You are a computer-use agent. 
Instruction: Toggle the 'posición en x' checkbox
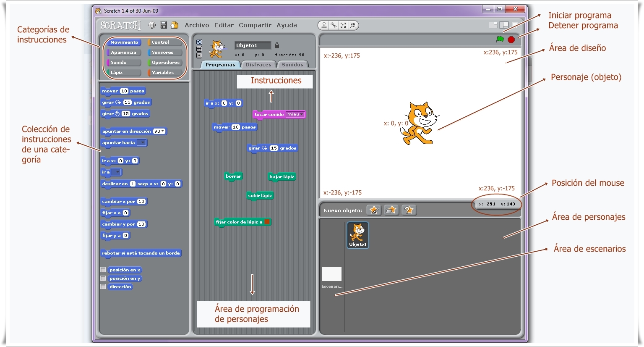[x=103, y=270]
